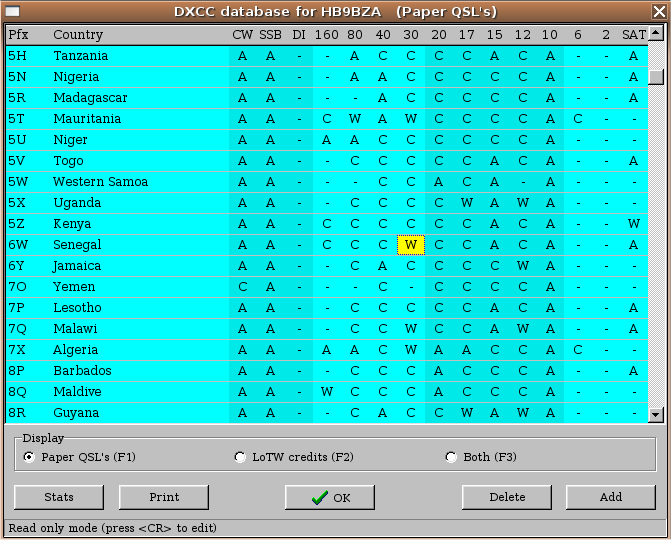Click the DI column header

299,34
